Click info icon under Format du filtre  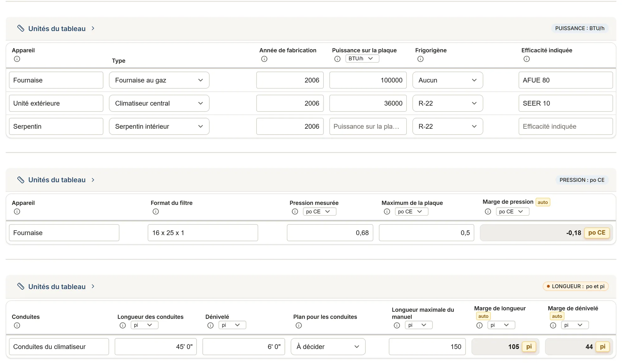pyautogui.click(x=155, y=211)
